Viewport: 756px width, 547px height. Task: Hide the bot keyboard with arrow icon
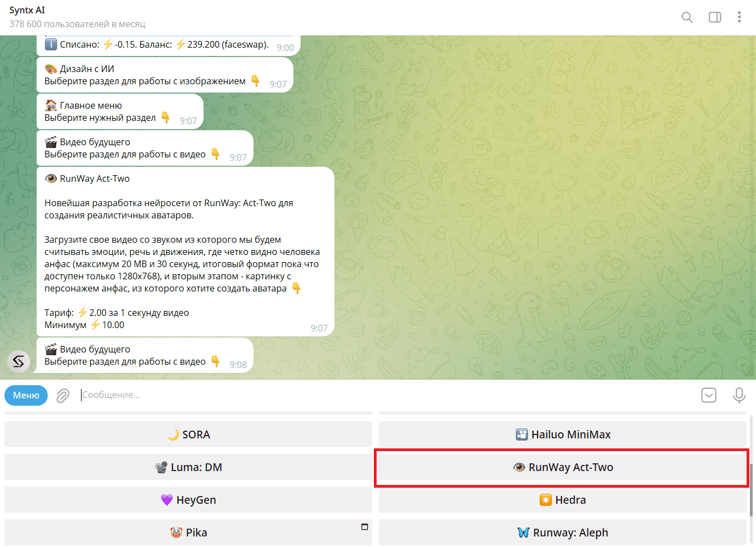click(x=709, y=395)
